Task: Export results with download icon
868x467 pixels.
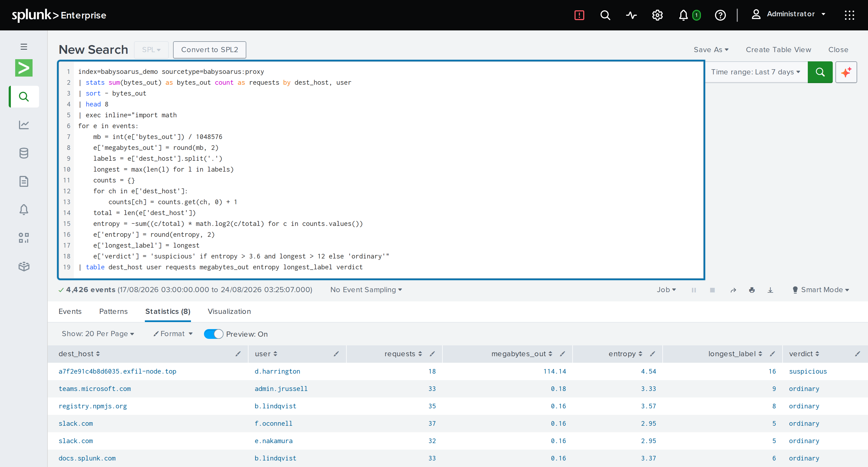Action: 770,290
